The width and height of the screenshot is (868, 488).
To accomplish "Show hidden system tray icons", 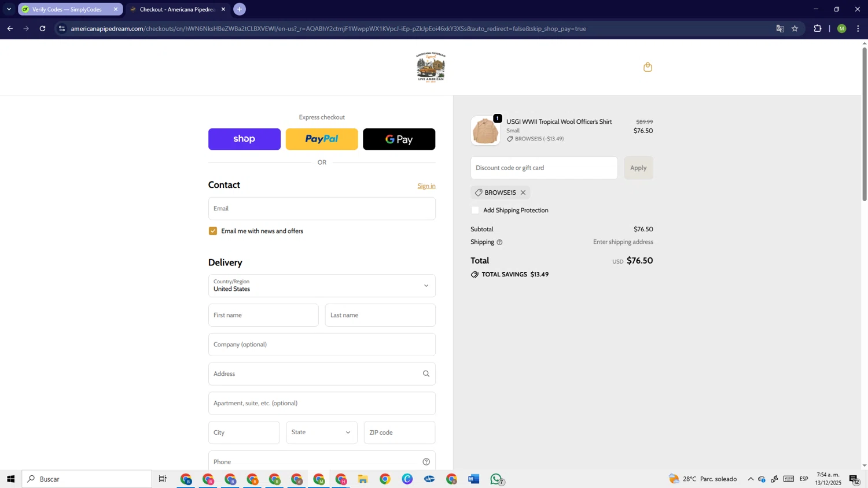I will tap(751, 479).
